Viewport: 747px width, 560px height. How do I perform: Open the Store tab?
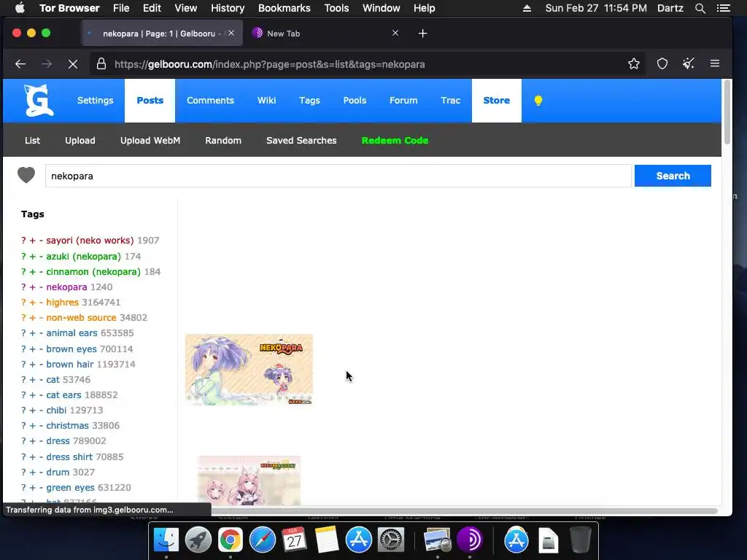coord(496,101)
